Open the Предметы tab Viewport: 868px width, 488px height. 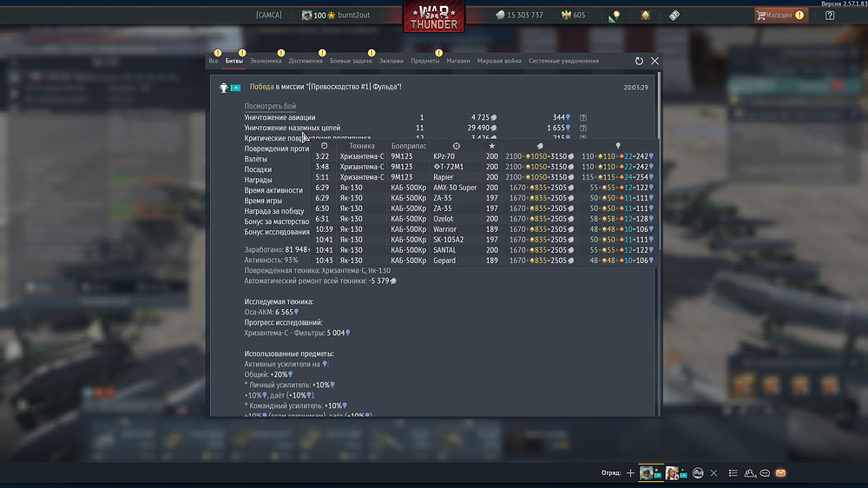tap(425, 61)
